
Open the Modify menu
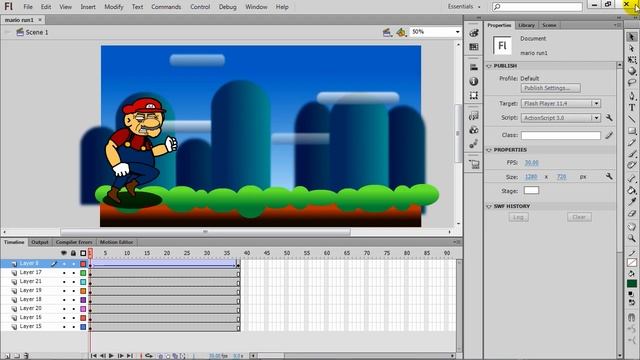pos(113,7)
